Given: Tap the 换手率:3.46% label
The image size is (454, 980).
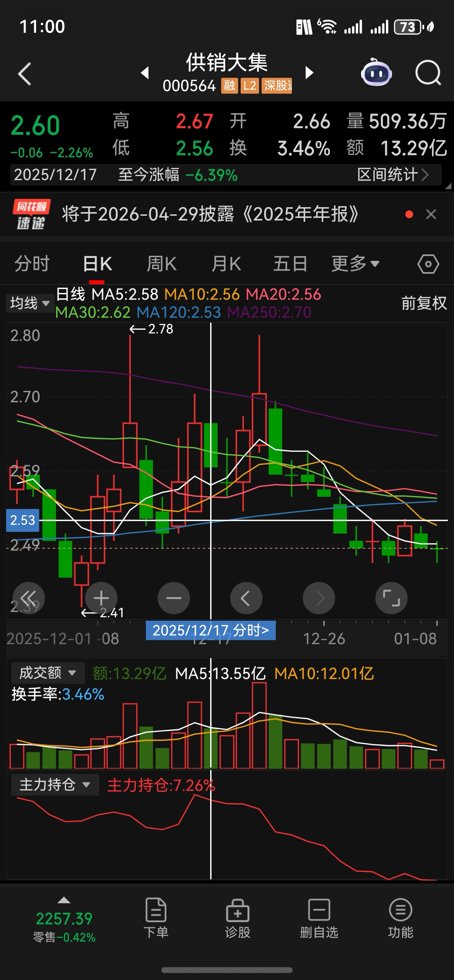Looking at the screenshot, I should coord(58,694).
